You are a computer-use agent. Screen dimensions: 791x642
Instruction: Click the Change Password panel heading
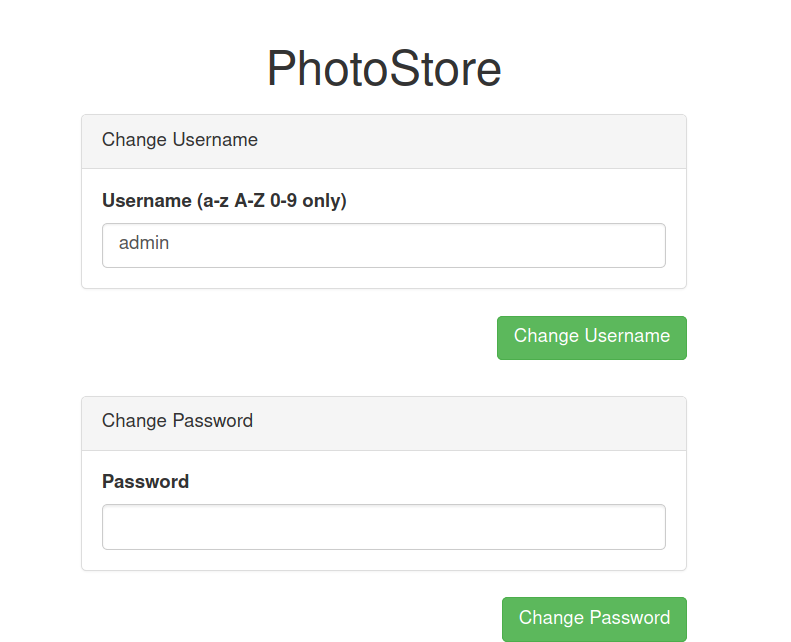(x=177, y=421)
